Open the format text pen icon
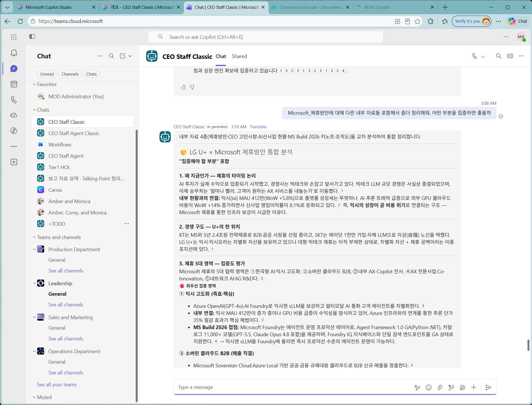Screen dimensions: 532x405 click(x=417, y=387)
